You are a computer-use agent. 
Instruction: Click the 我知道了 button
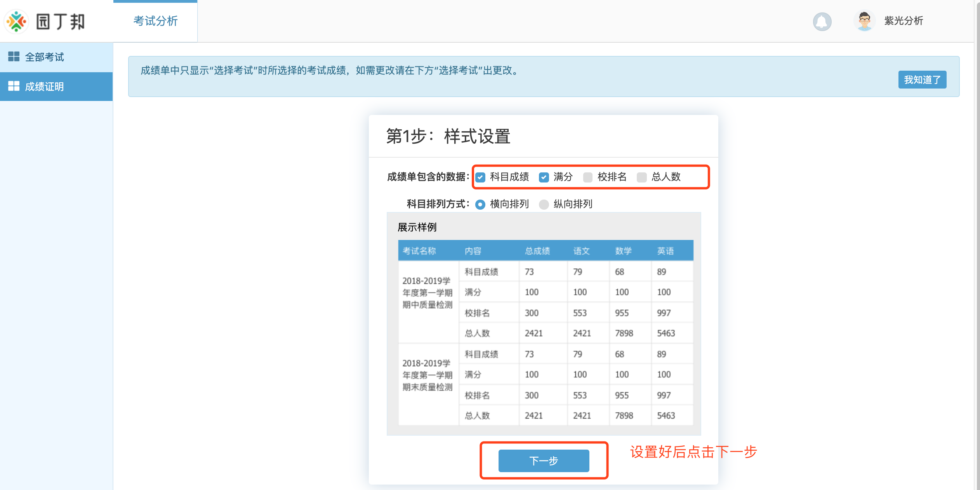(x=922, y=79)
